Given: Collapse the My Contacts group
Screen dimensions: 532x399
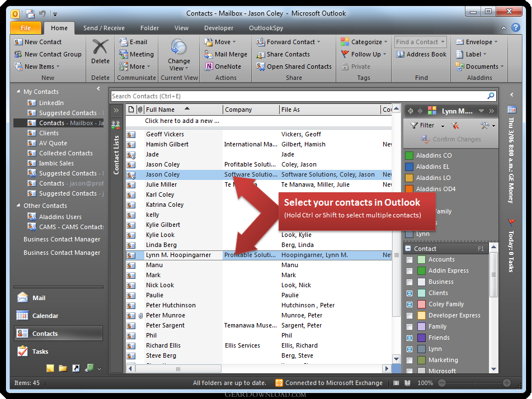Looking at the screenshot, I should pos(18,92).
